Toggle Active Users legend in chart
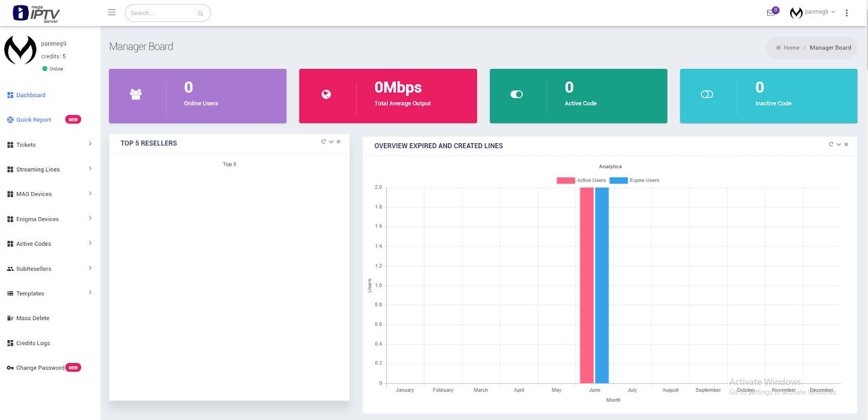 point(581,180)
